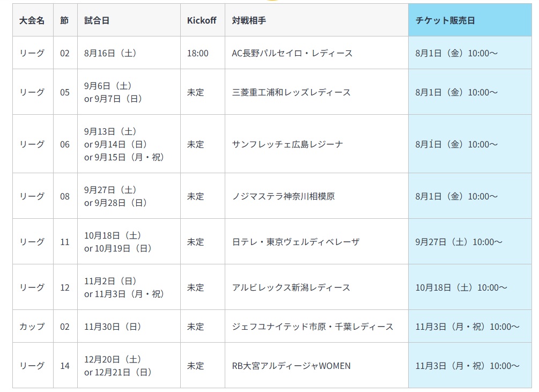Click the 大会名 column header

coord(32,20)
